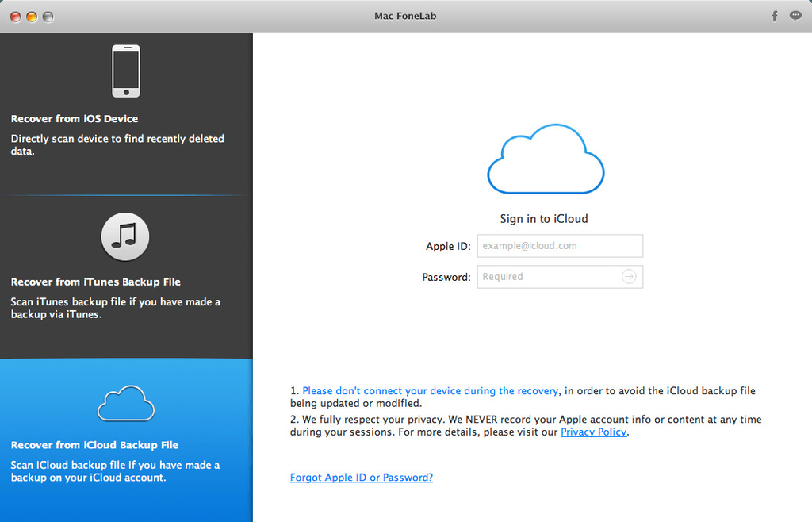Screen dimensions: 812x522
Task: Open the Facebook page via title bar icon
Action: (x=775, y=16)
